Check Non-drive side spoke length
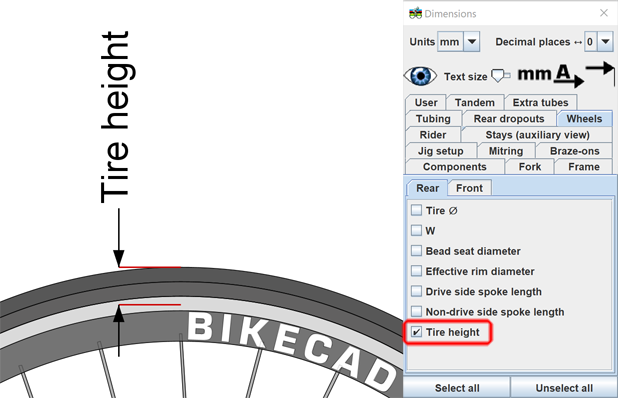Image resolution: width=618 pixels, height=398 pixels. point(416,312)
